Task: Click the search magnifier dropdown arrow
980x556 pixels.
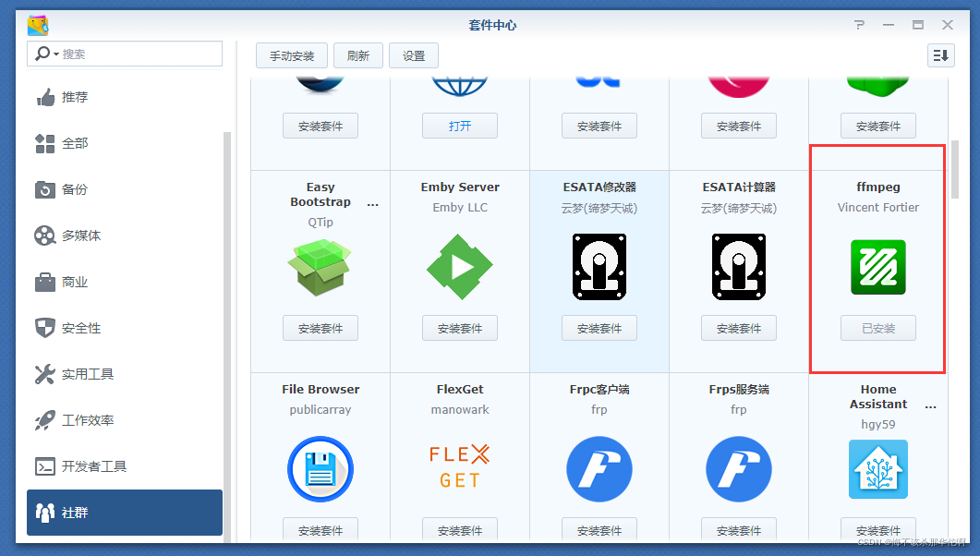Action: coord(56,54)
